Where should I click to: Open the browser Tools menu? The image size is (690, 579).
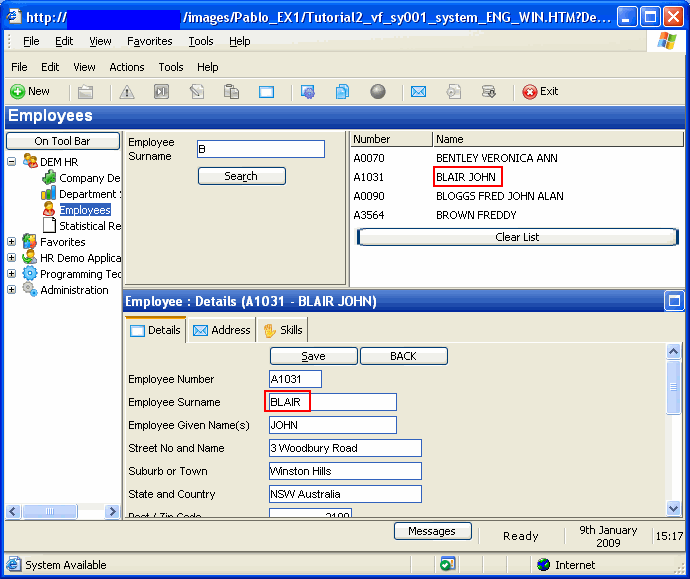[201, 41]
